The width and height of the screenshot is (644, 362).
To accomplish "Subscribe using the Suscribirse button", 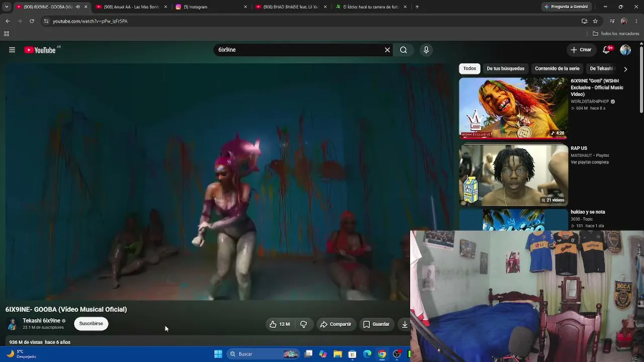I will point(91,323).
